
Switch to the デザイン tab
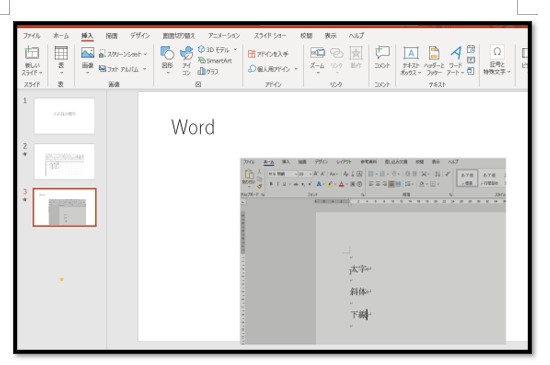[x=140, y=36]
